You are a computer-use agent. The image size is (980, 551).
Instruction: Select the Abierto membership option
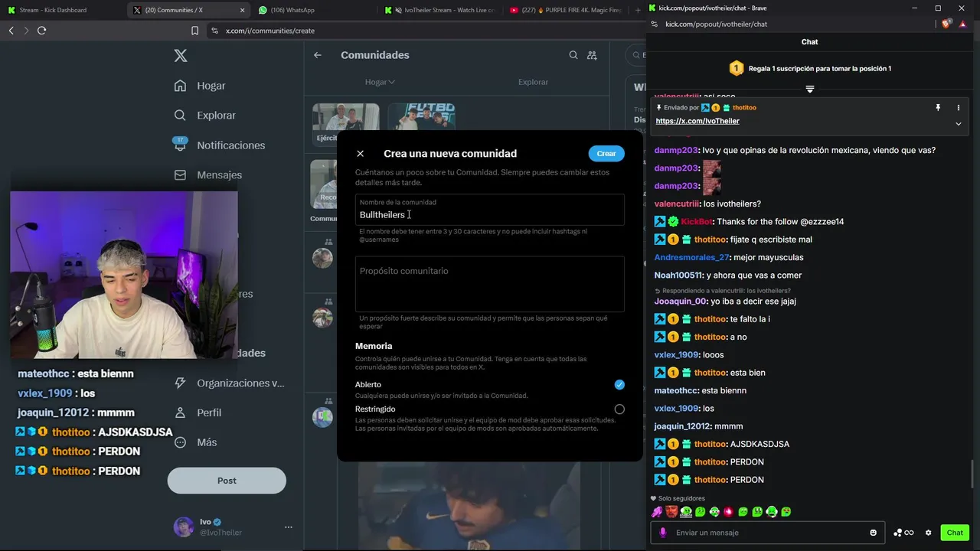point(619,384)
